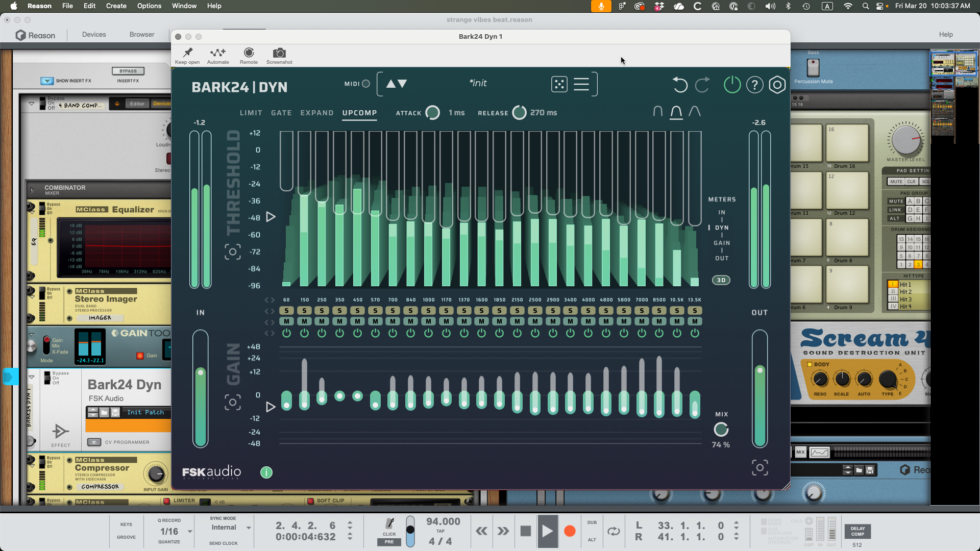Open the preset list hamburger menu

581,84
